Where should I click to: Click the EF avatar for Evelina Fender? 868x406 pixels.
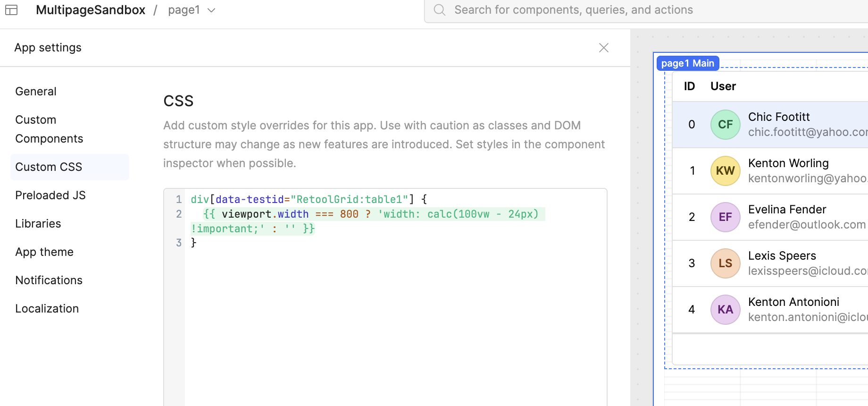coord(725,217)
